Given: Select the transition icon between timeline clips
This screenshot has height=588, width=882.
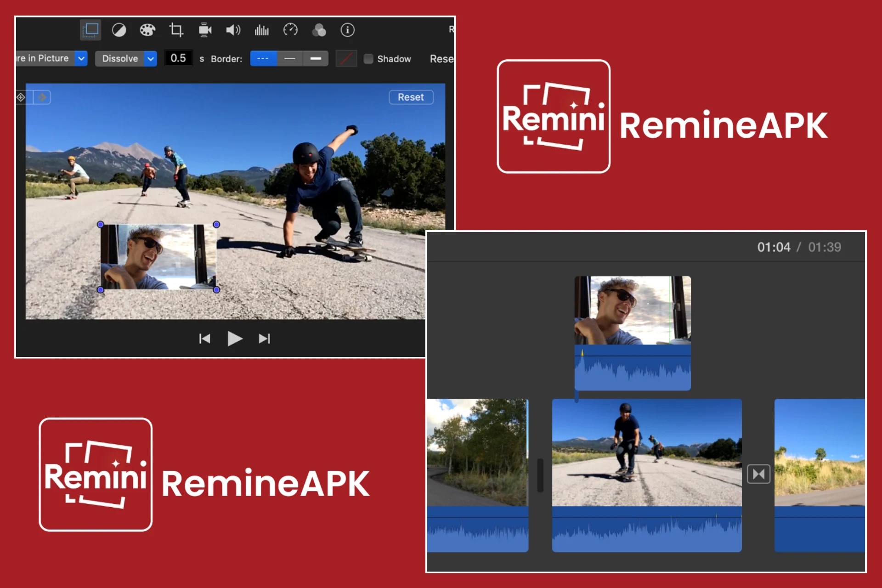Looking at the screenshot, I should pyautogui.click(x=758, y=474).
